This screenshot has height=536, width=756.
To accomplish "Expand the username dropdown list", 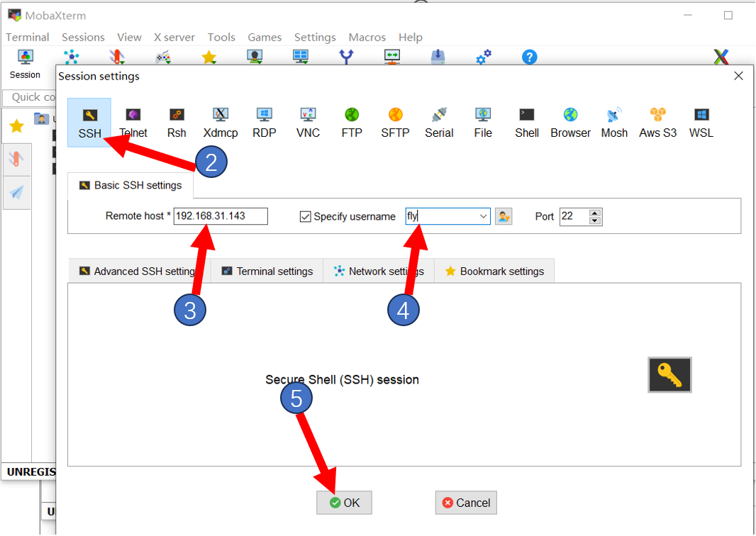I will [x=484, y=216].
